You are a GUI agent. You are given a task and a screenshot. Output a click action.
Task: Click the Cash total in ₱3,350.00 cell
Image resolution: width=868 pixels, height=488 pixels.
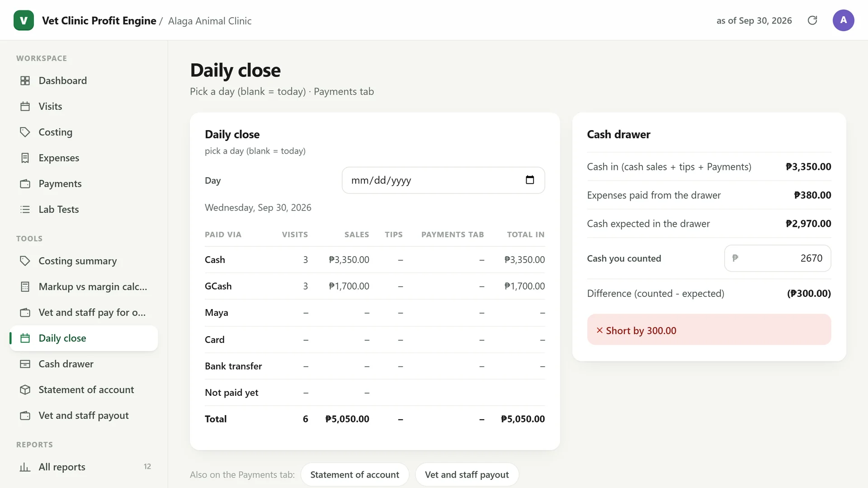click(524, 260)
